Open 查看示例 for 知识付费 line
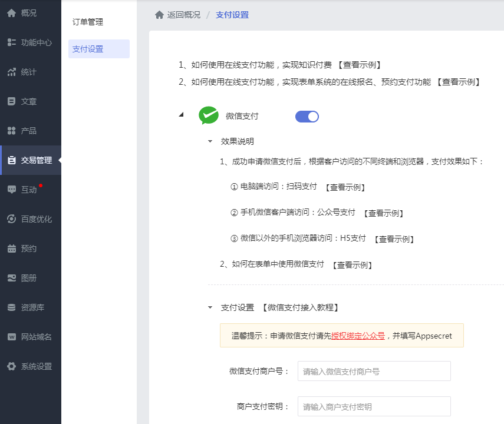504x424 pixels. pyautogui.click(x=360, y=65)
